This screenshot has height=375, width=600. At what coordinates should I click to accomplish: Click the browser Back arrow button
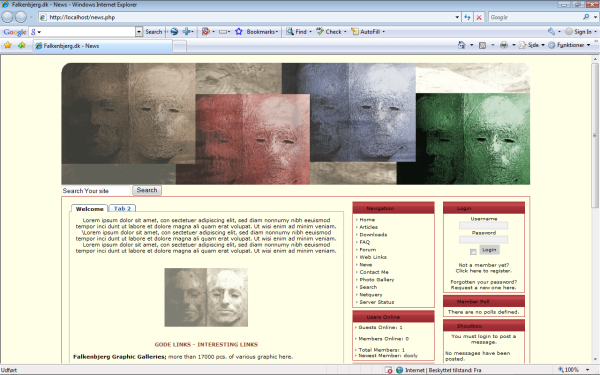pos(7,17)
